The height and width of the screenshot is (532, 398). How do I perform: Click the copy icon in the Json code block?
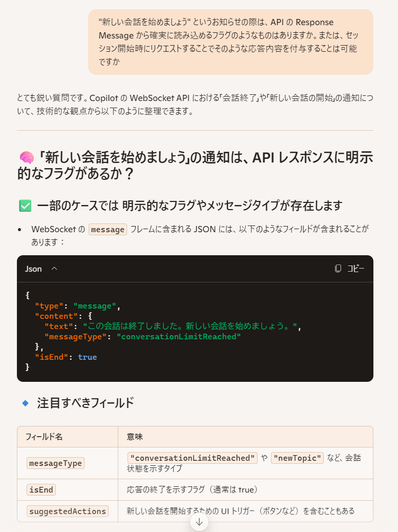click(338, 269)
